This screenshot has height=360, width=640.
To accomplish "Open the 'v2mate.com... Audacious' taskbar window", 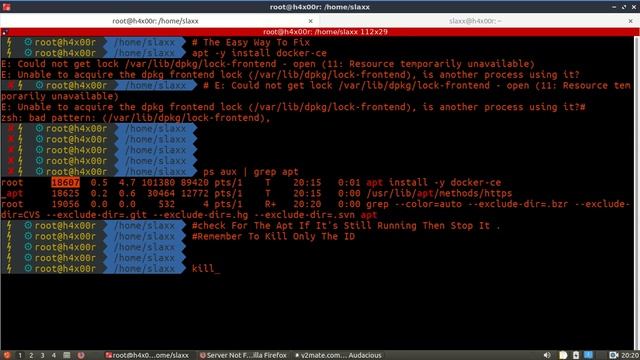I will (x=338, y=355).
